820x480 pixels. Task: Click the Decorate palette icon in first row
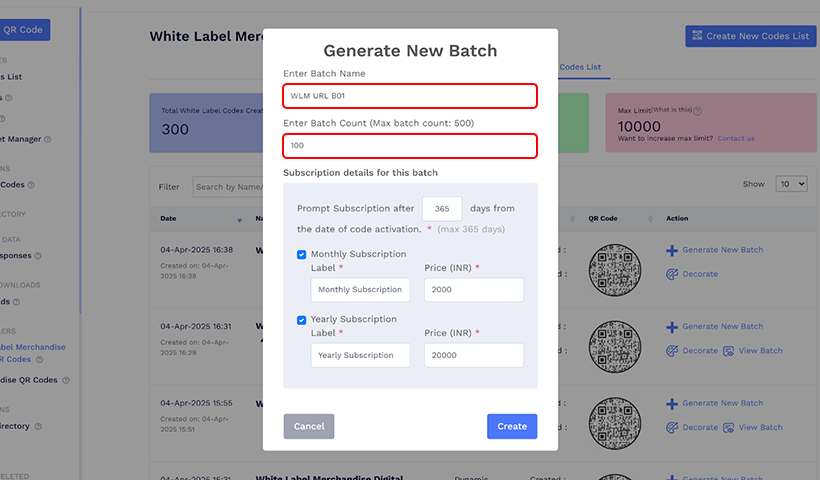point(672,274)
